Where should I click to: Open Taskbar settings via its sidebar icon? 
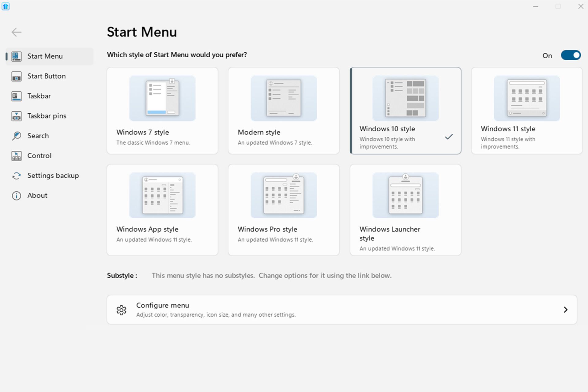[17, 96]
